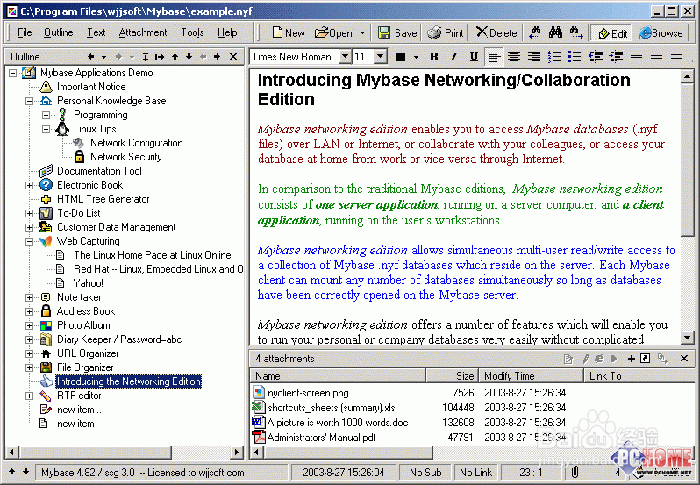Click the Delete toolbar button
The image size is (700, 485).
(496, 33)
